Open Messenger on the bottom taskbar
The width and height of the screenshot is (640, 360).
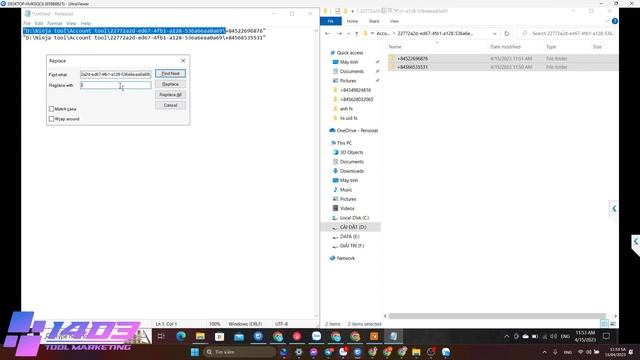pos(313,352)
